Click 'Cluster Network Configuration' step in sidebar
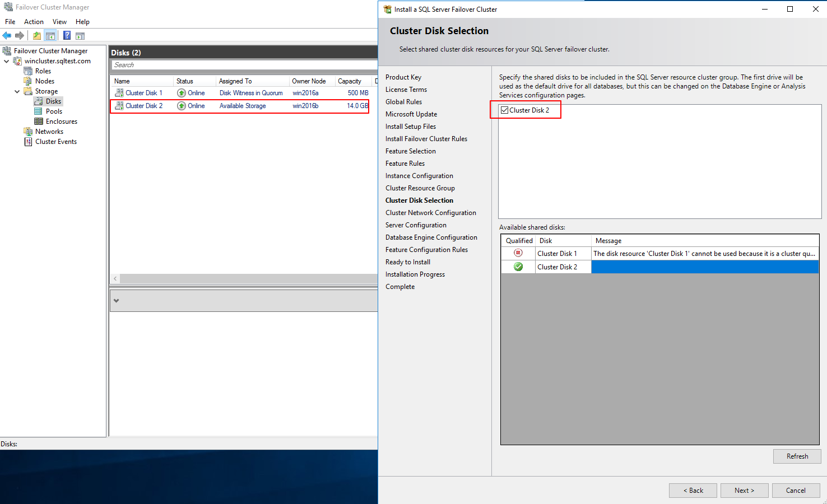The height and width of the screenshot is (504, 827). [431, 213]
